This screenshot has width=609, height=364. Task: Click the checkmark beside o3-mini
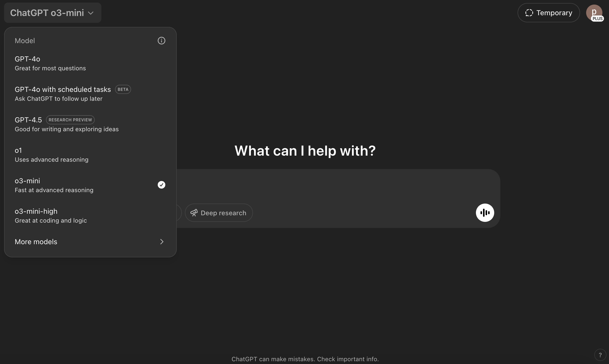coord(161,185)
